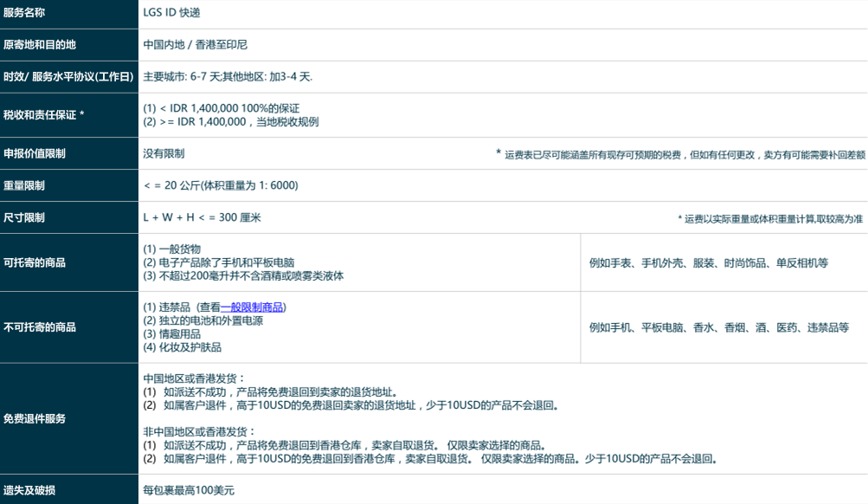The image size is (868, 504).
Task: Select the 服务名称 header cell
Action: [69, 13]
